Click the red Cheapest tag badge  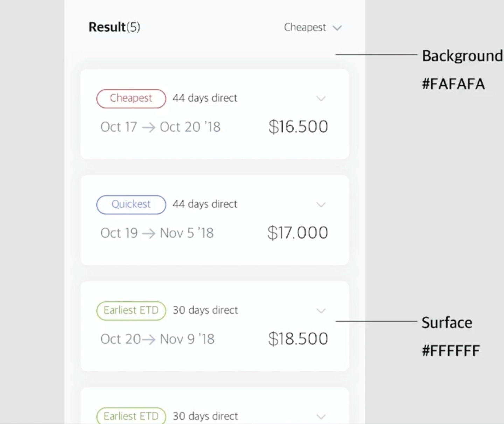(131, 98)
